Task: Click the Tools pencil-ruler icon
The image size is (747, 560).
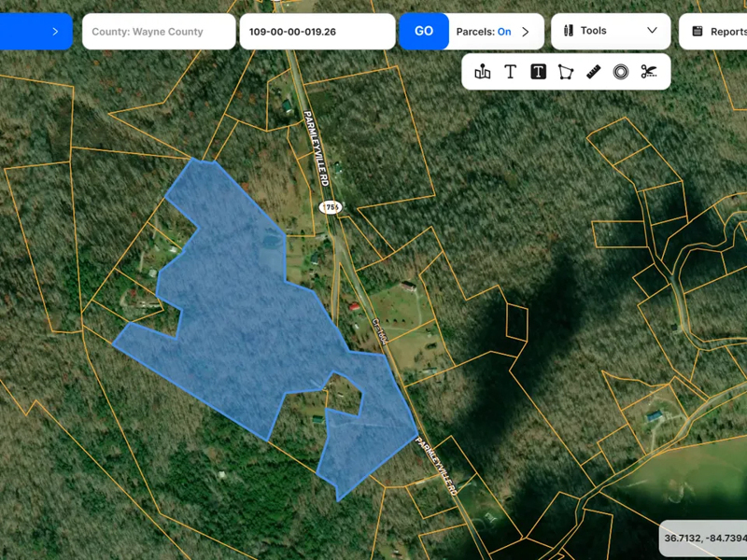Action: (x=569, y=31)
